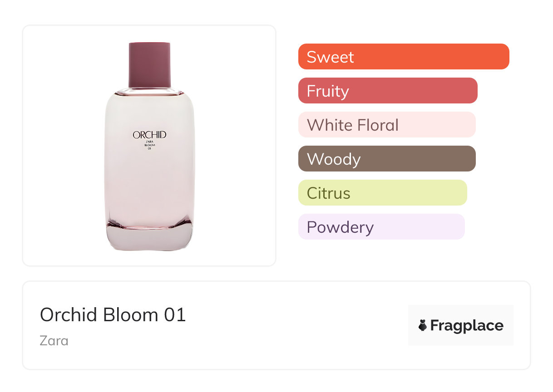Viewport: 553px width, 392px height.
Task: Click the ORCHID label printed on the bottle
Action: (x=149, y=135)
